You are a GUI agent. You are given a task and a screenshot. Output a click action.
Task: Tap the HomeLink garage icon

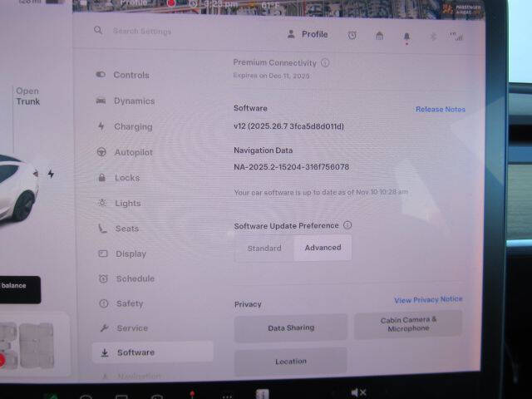(380, 35)
